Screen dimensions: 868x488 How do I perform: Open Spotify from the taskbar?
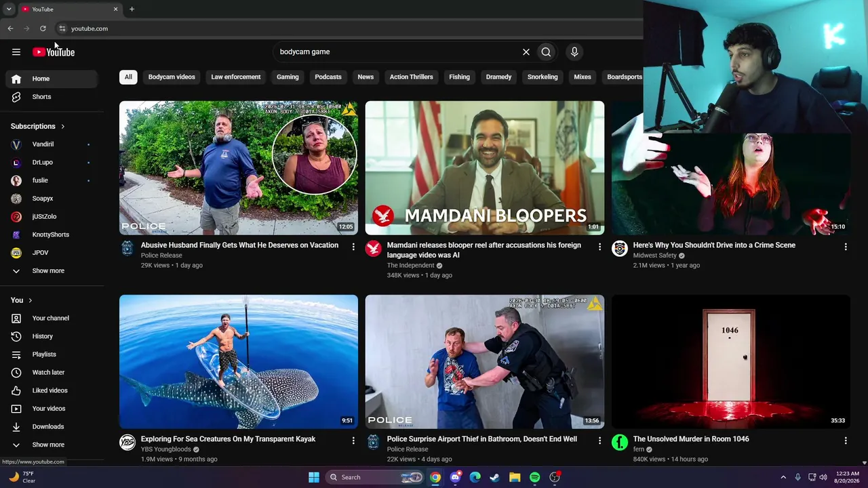tap(534, 477)
